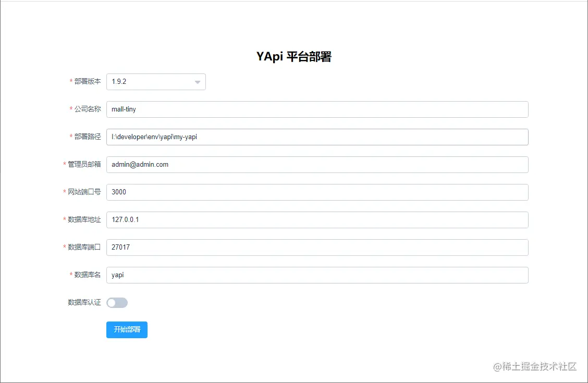Click the 公司名称 label
This screenshot has width=588, height=383.
[x=88, y=109]
